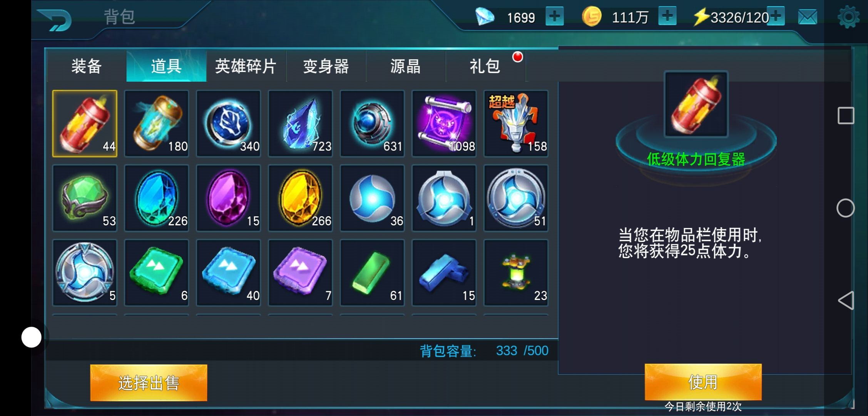868x416 pixels.
Task: Select the green gem ring item (53)
Action: coord(85,198)
